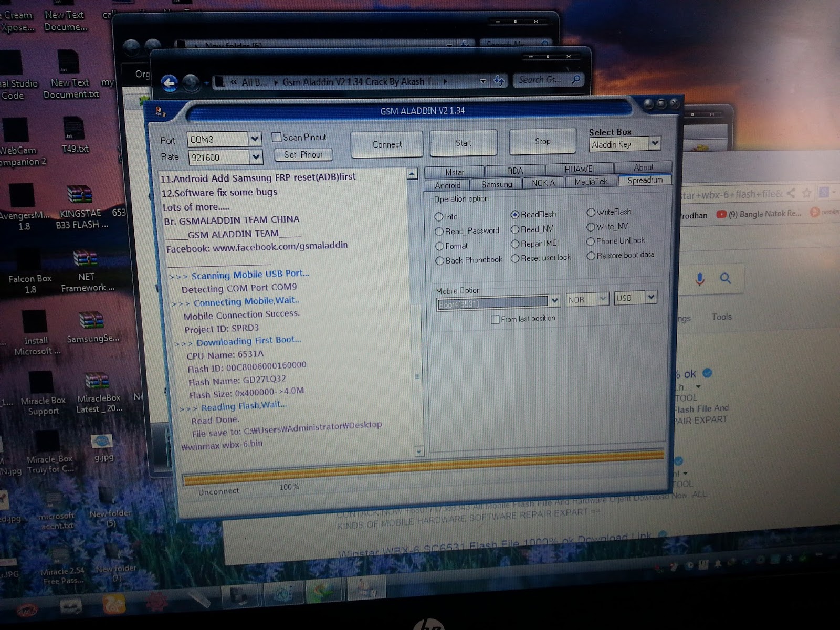Screen dimensions: 840x630
Task: Expand the Select Box Aladdin Key dropdown
Action: click(x=654, y=143)
